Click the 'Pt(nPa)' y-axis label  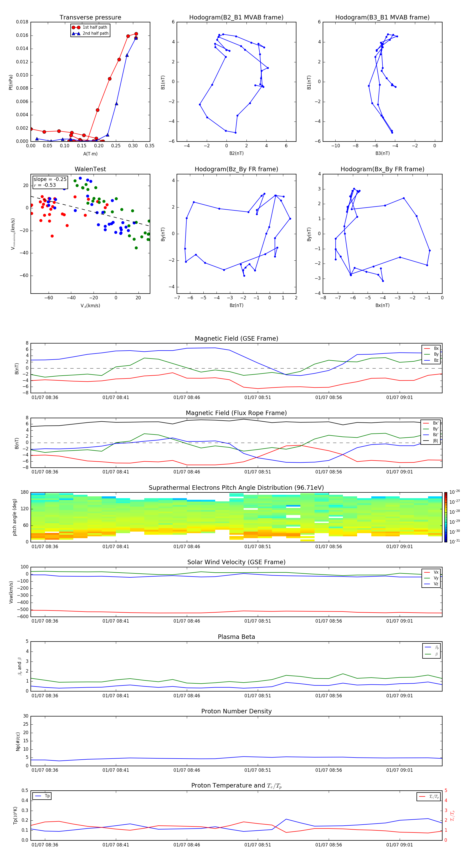pyautogui.click(x=11, y=82)
